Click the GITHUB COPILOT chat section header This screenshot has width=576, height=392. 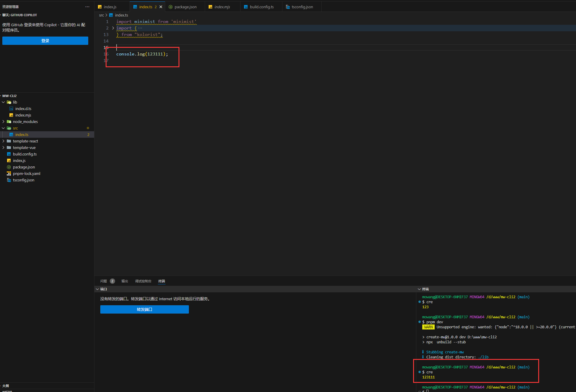(20, 15)
